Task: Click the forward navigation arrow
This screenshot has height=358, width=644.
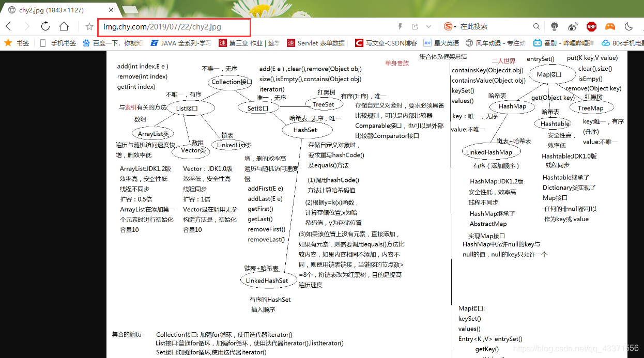Action: (27, 26)
